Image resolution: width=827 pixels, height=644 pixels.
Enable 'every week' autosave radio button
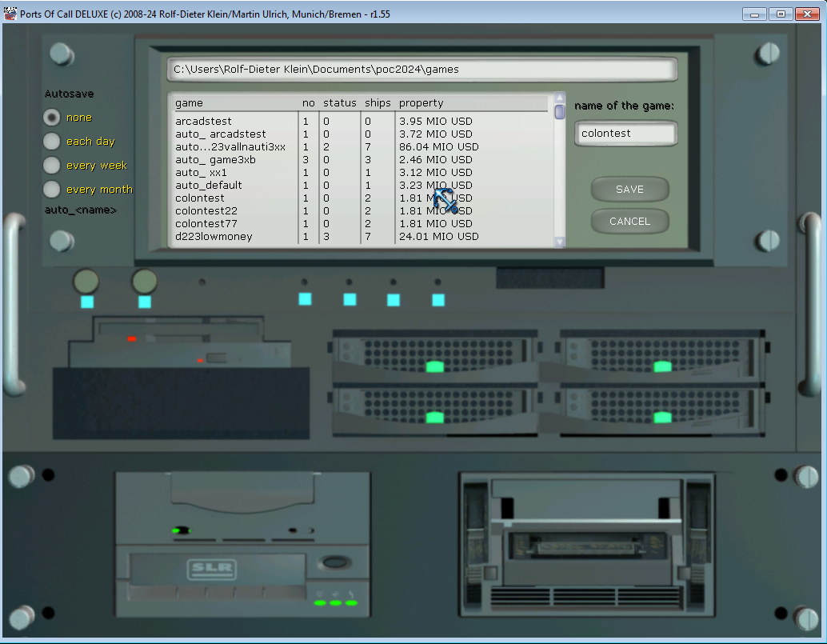click(x=52, y=165)
